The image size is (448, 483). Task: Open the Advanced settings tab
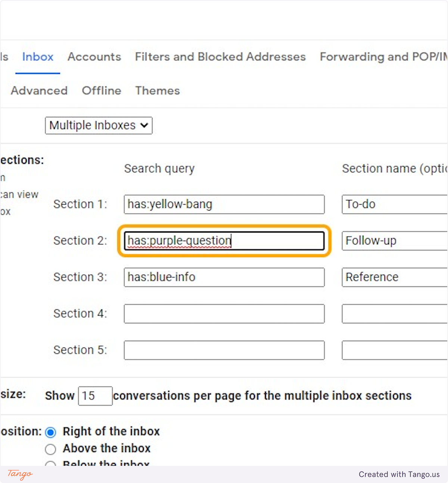[39, 91]
